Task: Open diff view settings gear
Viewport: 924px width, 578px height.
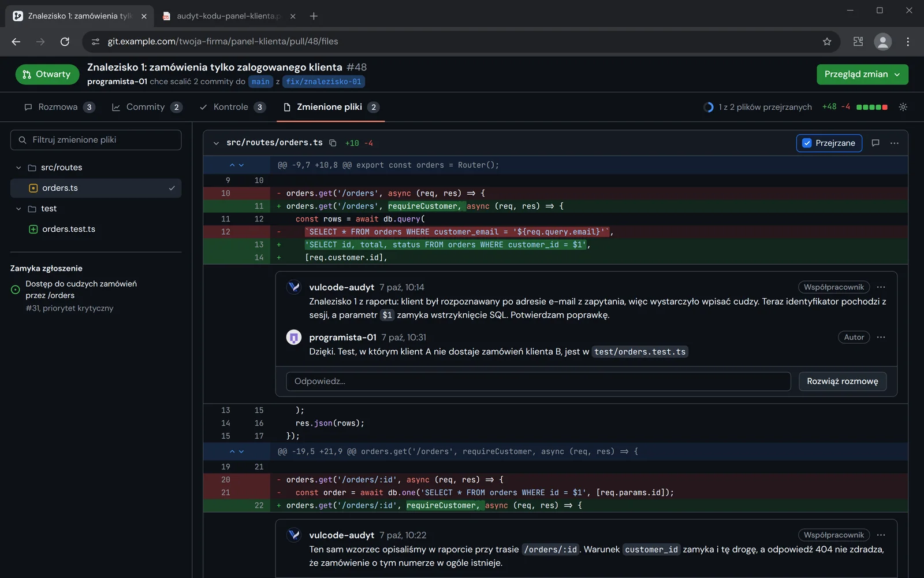Action: pyautogui.click(x=903, y=107)
